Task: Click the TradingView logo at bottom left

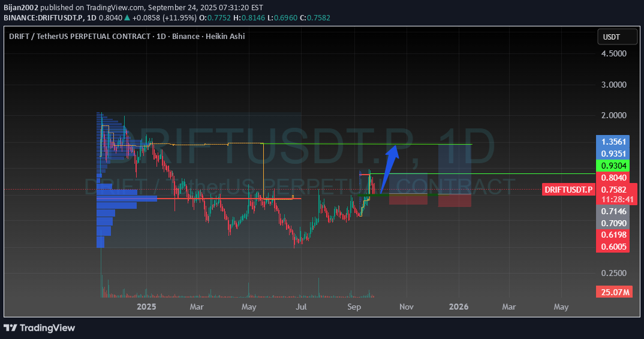Action: pos(40,328)
